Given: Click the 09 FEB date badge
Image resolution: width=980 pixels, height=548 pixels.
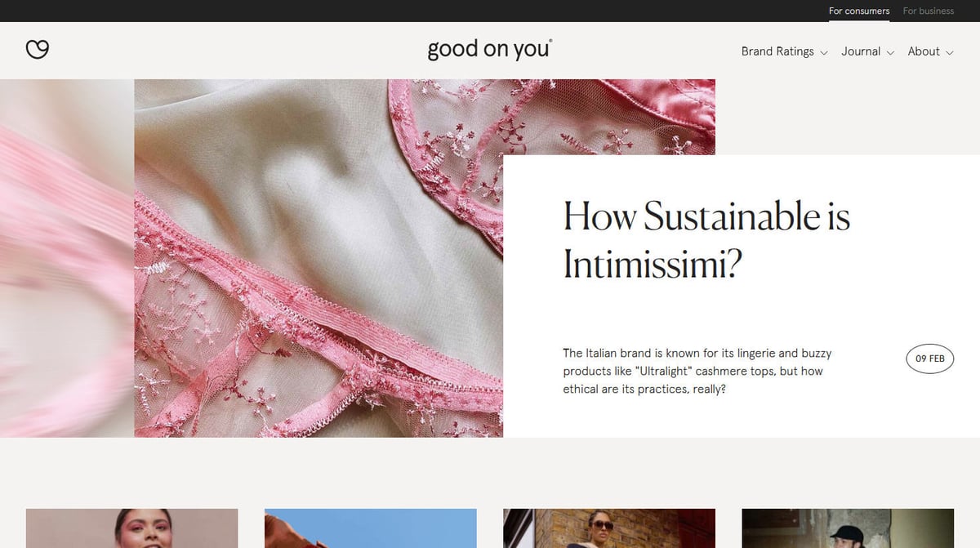Looking at the screenshot, I should tap(930, 359).
